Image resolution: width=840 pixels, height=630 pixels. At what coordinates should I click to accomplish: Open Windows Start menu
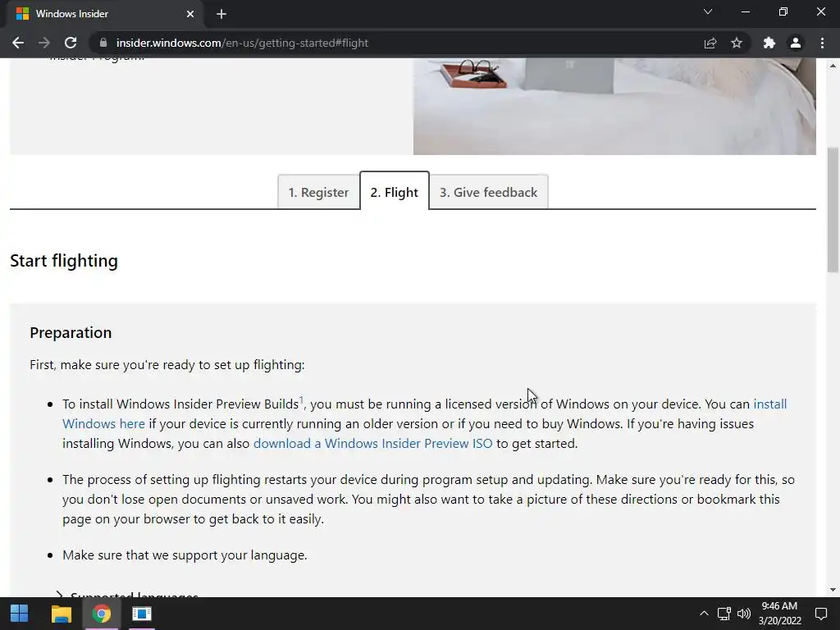coord(20,614)
